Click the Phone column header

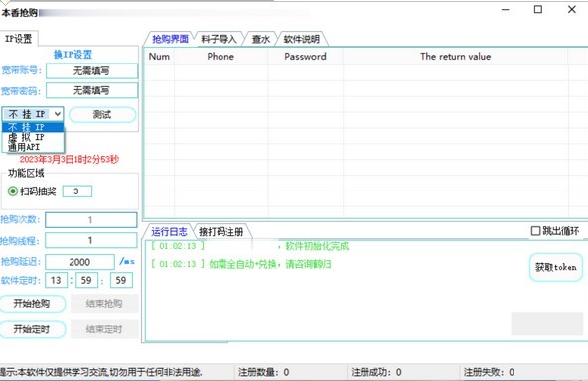pos(220,57)
